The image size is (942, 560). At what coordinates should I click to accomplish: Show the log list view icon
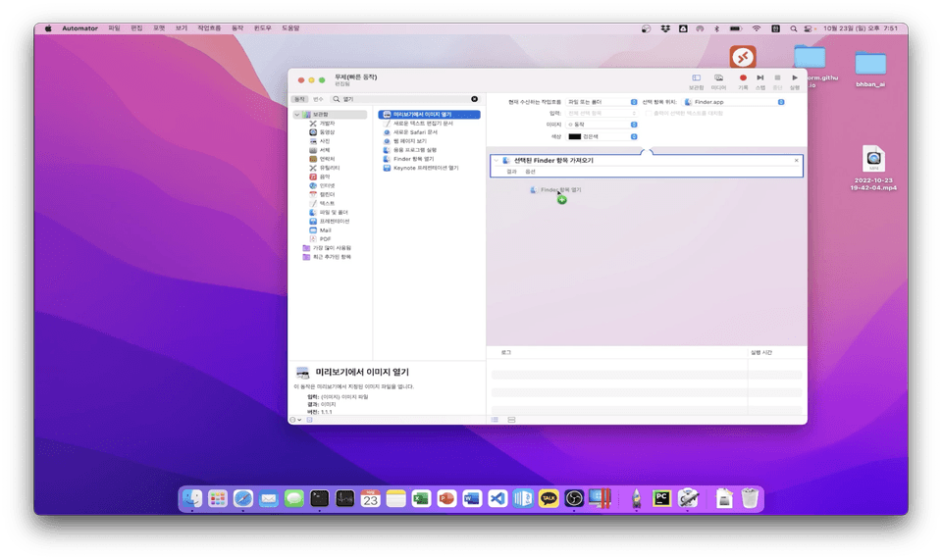[495, 420]
